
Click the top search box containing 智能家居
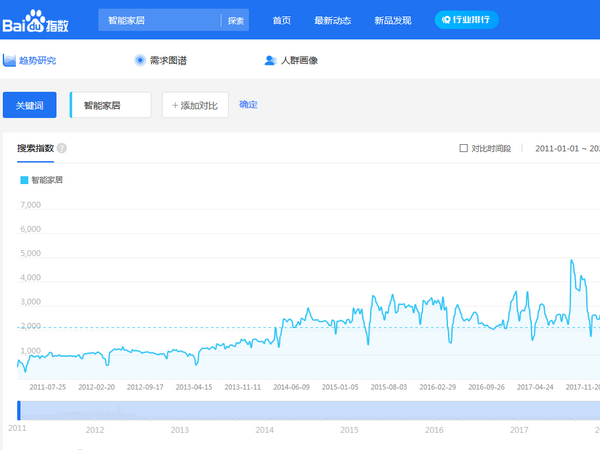160,20
